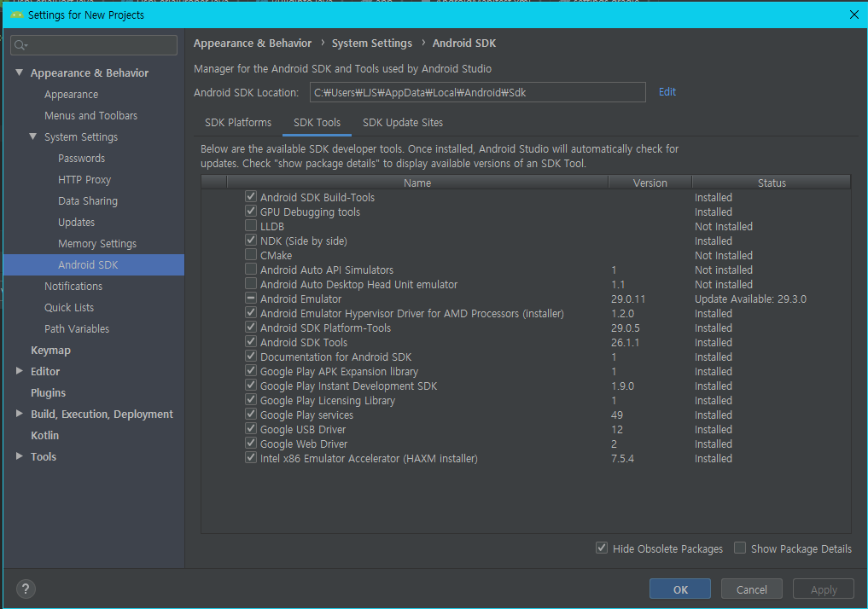Select the SDK Tools tab
The width and height of the screenshot is (868, 609).
click(317, 123)
